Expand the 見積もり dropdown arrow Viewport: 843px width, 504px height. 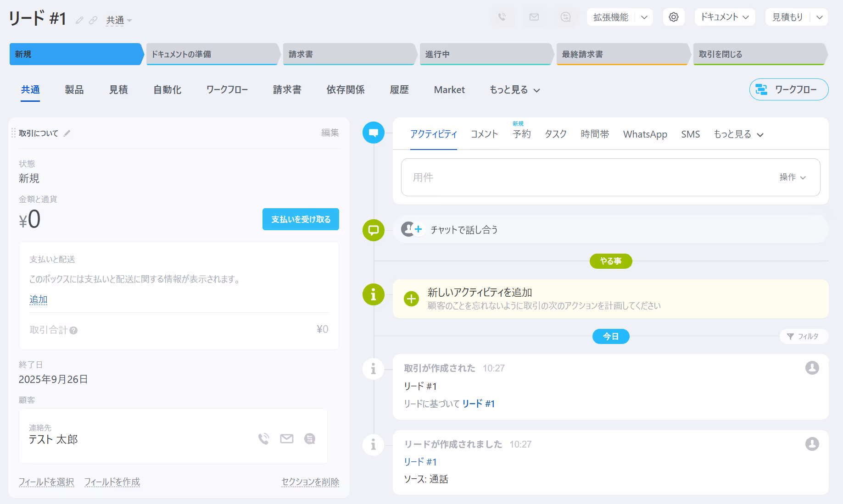(x=819, y=17)
